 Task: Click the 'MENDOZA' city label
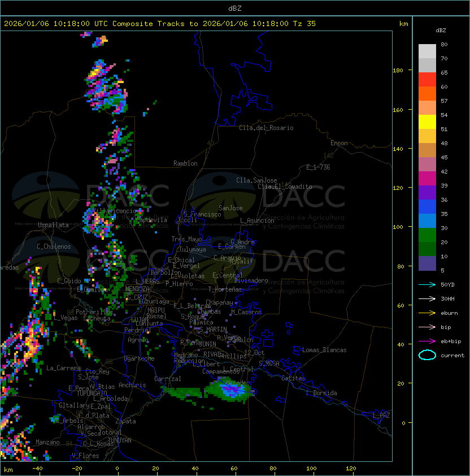pyautogui.click(x=137, y=289)
